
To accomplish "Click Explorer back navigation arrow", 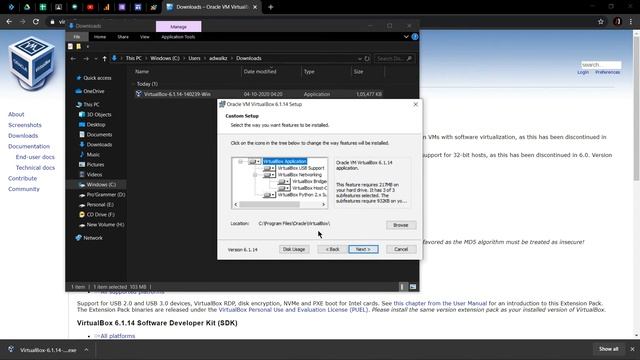I will [73, 58].
